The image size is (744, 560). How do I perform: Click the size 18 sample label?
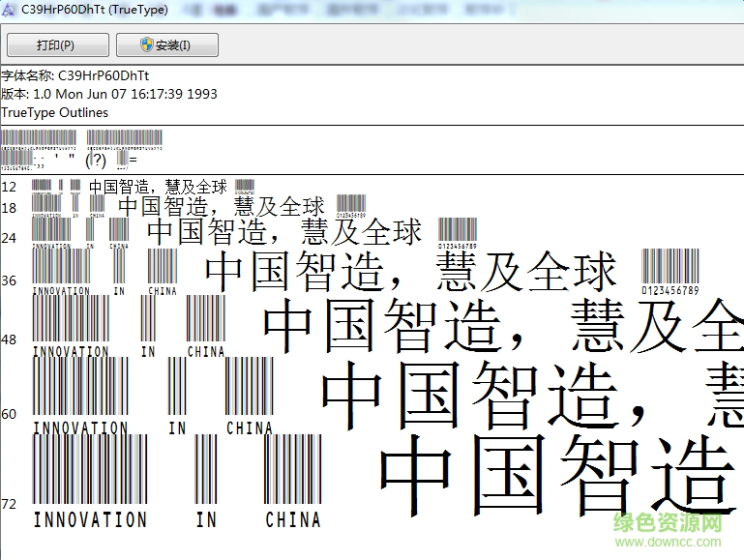(x=9, y=208)
